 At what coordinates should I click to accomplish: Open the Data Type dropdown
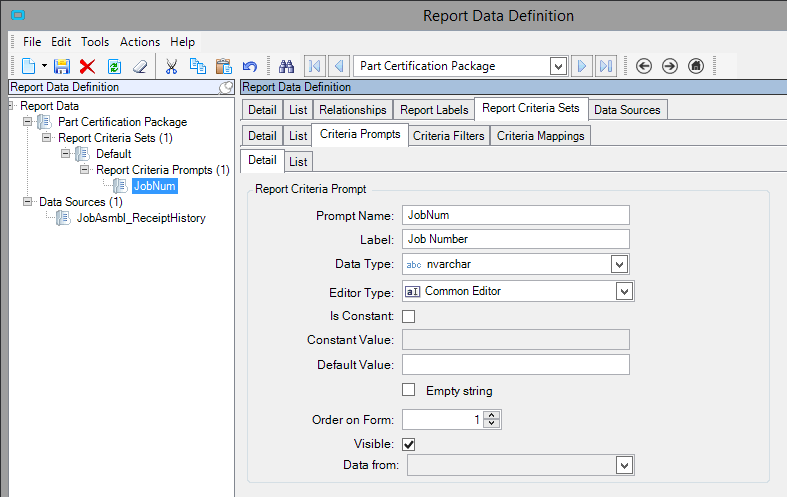click(620, 264)
